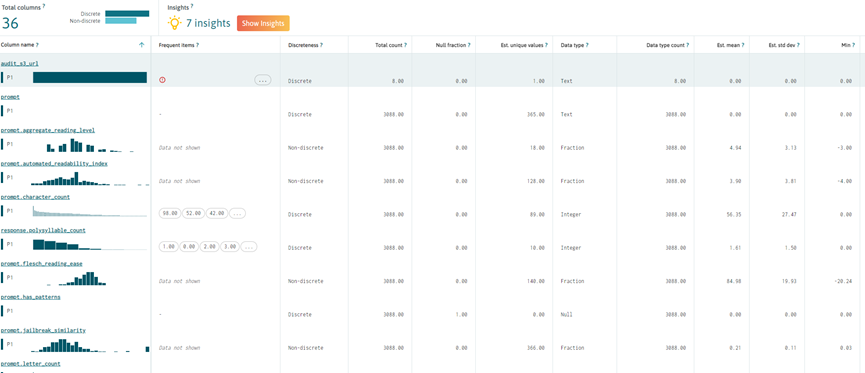
Task: Click the sort arrow beside Column name
Action: [x=142, y=45]
